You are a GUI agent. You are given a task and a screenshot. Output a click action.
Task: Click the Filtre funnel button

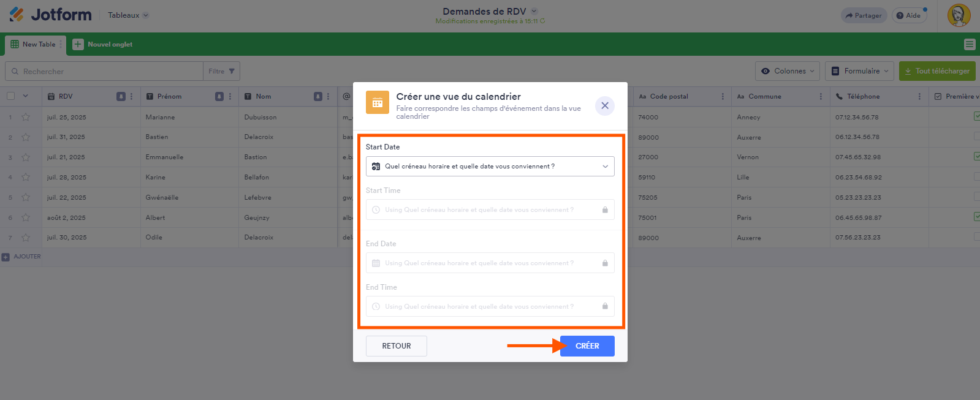click(x=221, y=71)
